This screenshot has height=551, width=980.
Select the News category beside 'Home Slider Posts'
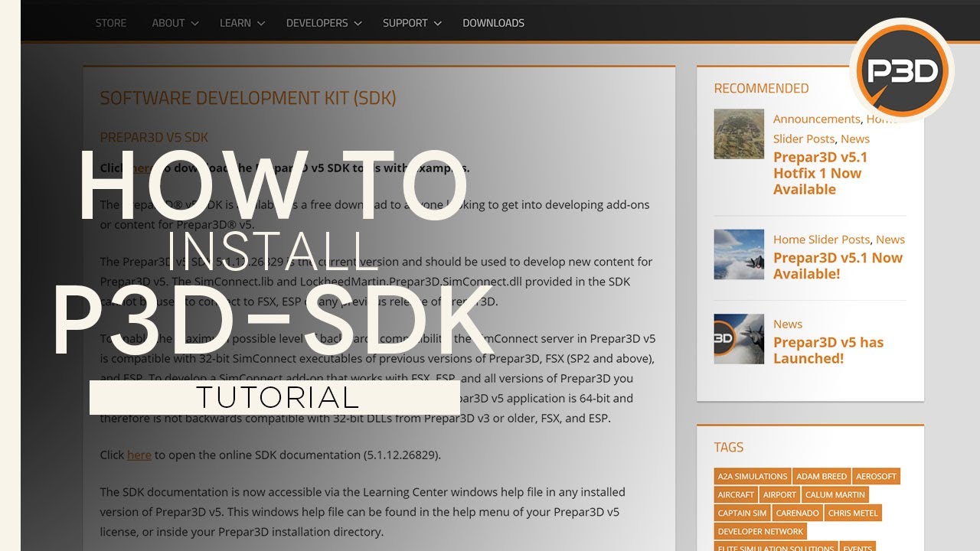[890, 240]
